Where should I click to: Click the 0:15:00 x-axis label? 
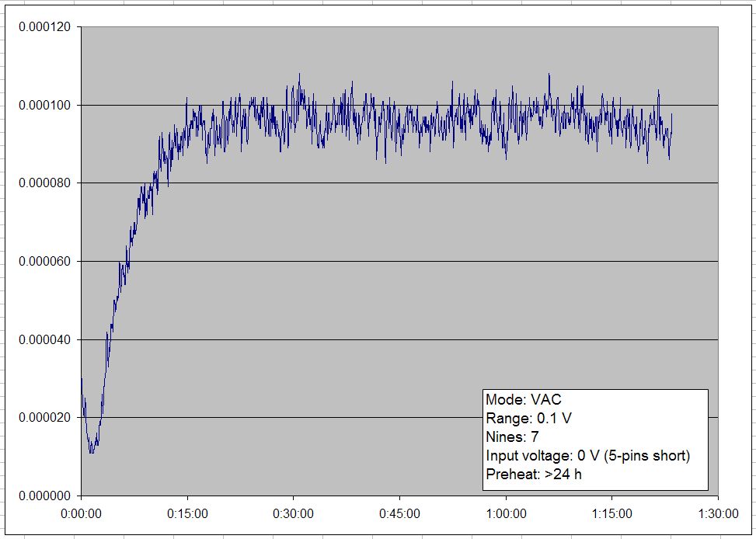[x=187, y=513]
